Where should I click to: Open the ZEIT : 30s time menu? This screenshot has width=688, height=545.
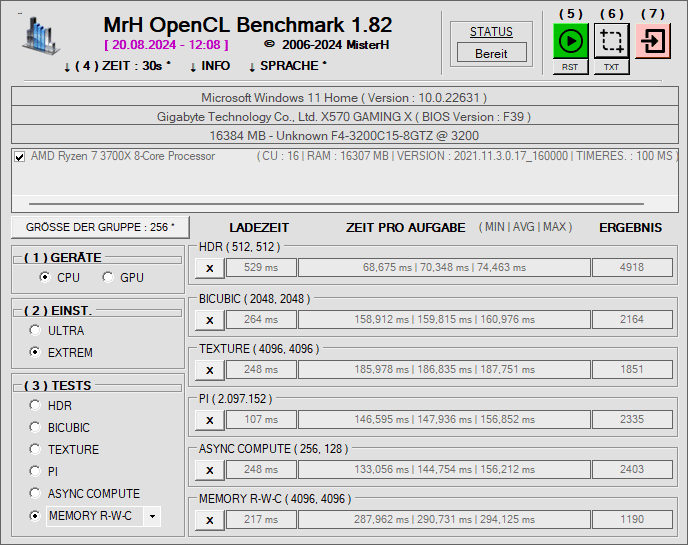click(x=117, y=66)
